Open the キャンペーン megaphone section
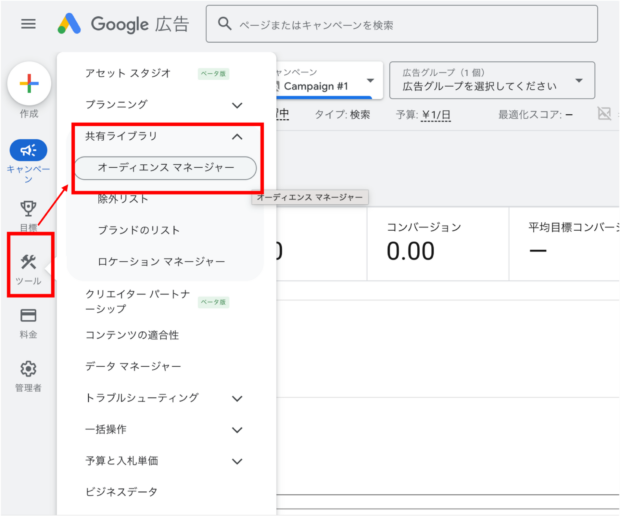 click(28, 150)
